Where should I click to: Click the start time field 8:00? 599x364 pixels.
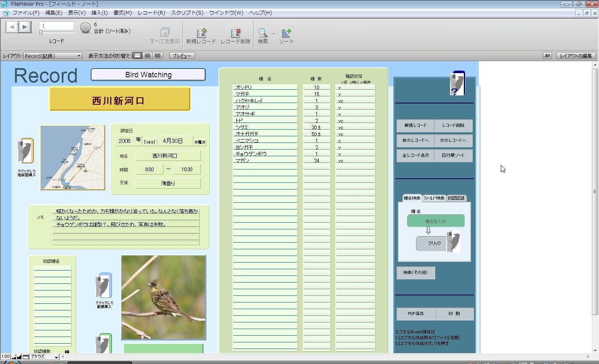pos(149,170)
